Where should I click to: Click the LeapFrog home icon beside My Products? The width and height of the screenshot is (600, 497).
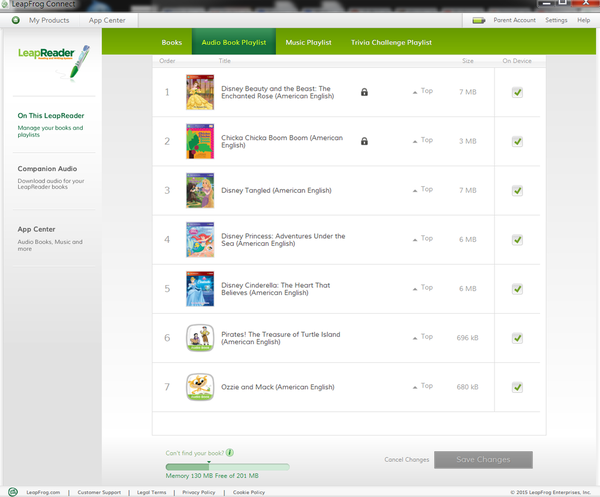16,20
